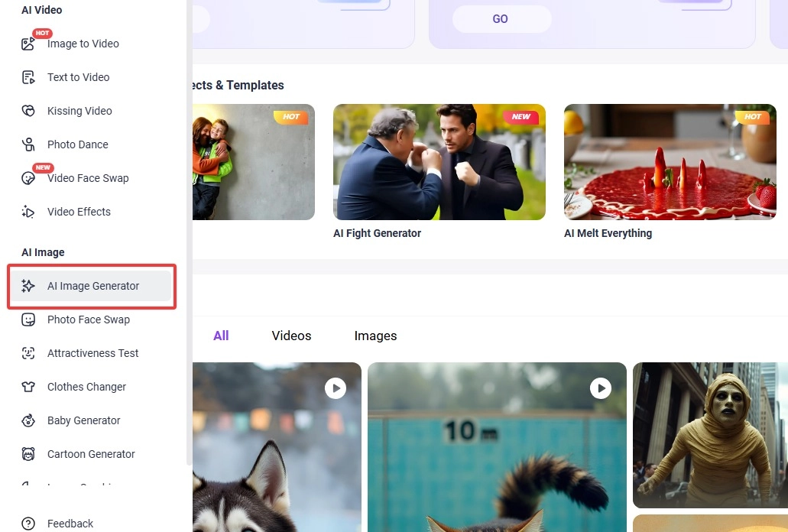Open the AI Melt Everything template thumbnail
The width and height of the screenshot is (788, 532).
pyautogui.click(x=670, y=162)
